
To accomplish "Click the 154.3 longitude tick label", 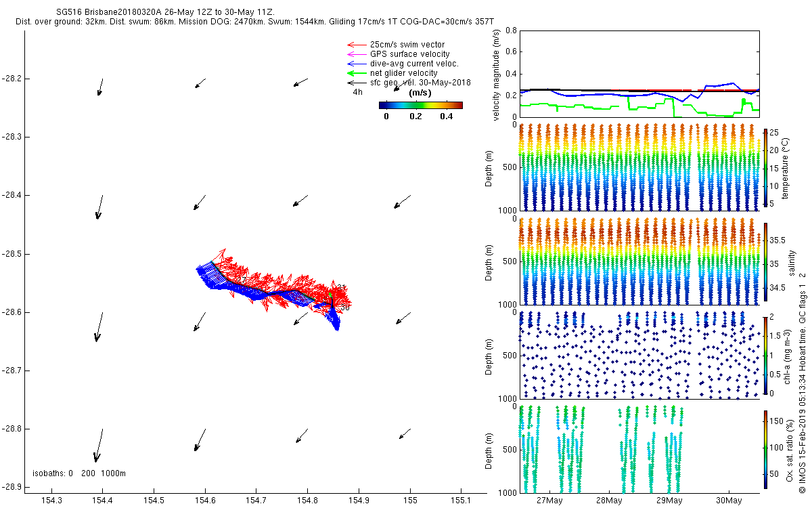I will pyautogui.click(x=51, y=501).
